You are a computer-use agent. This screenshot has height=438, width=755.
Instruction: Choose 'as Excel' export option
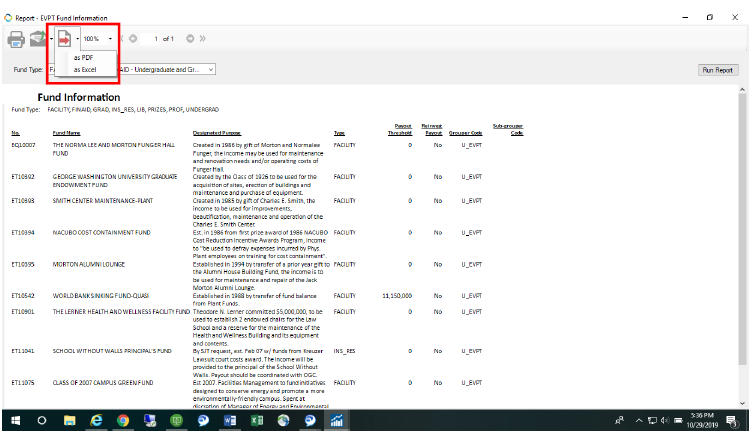pos(85,70)
